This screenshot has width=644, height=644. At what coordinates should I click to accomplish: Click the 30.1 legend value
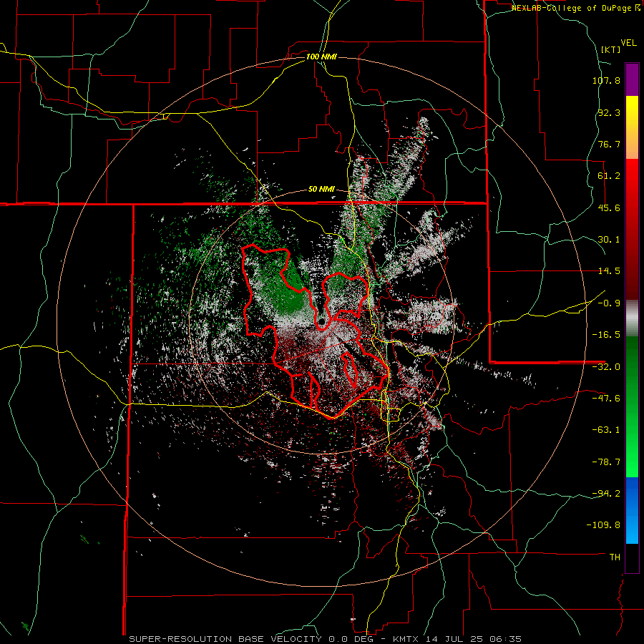pos(609,240)
